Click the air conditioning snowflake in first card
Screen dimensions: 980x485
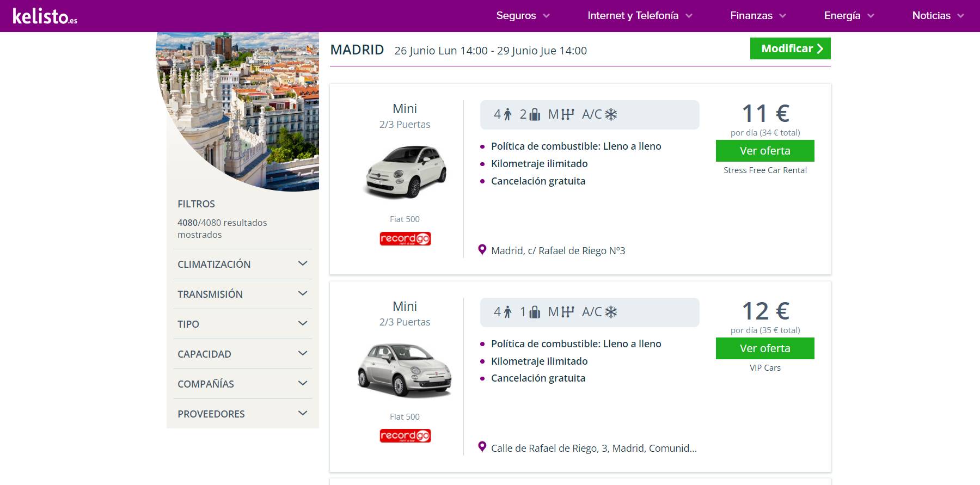[611, 114]
